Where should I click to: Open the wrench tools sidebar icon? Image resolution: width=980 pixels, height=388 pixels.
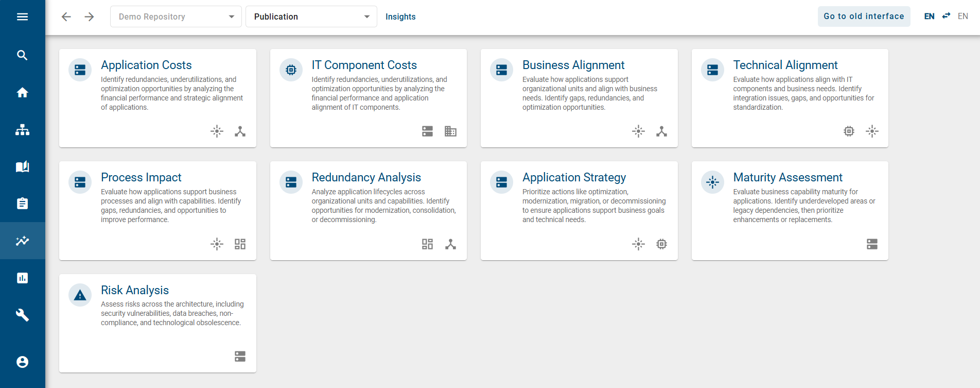click(22, 315)
